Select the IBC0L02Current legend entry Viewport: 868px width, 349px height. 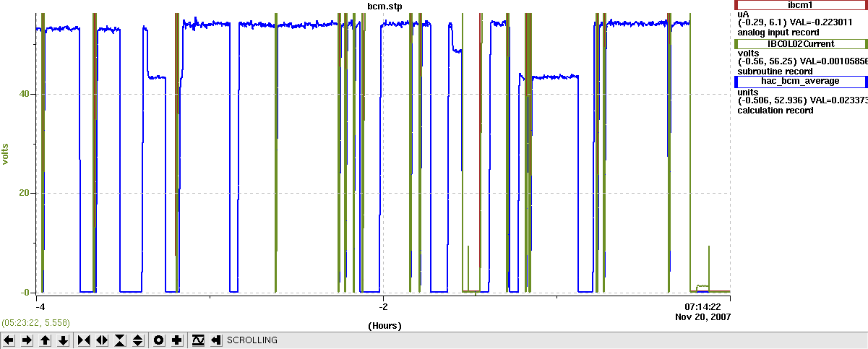799,43
